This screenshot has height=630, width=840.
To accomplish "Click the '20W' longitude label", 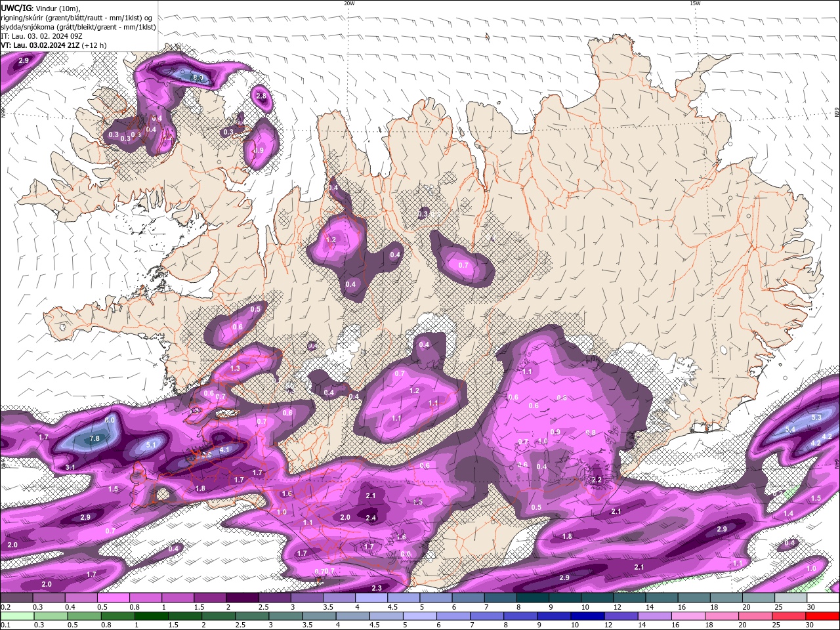I will tap(349, 3).
